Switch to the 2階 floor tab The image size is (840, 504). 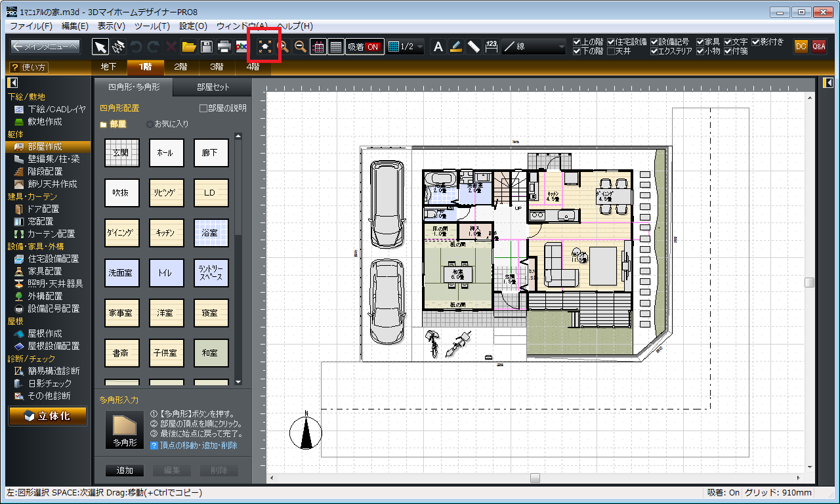tap(180, 67)
